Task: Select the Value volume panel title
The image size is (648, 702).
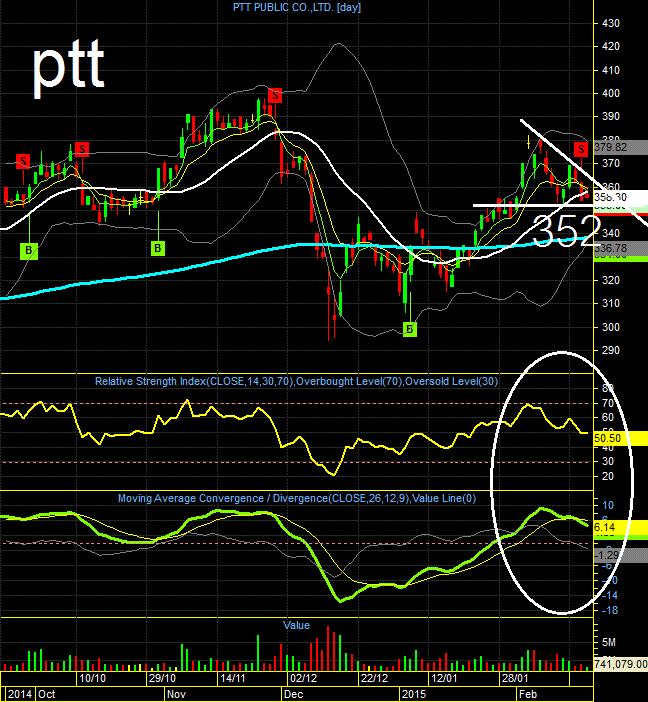Action: tap(296, 625)
